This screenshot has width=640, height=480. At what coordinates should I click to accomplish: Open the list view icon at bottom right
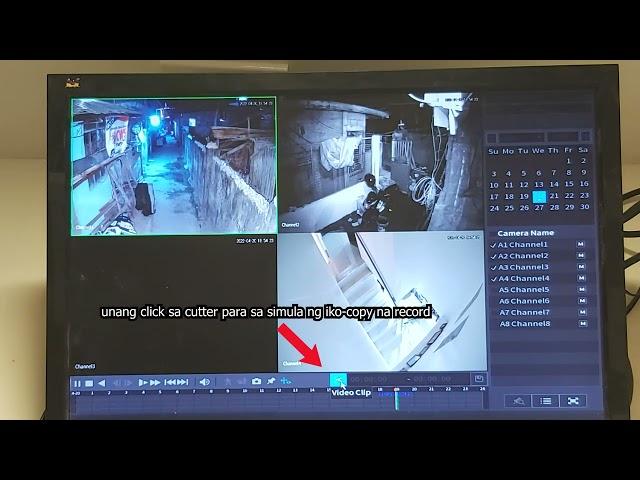point(546,401)
